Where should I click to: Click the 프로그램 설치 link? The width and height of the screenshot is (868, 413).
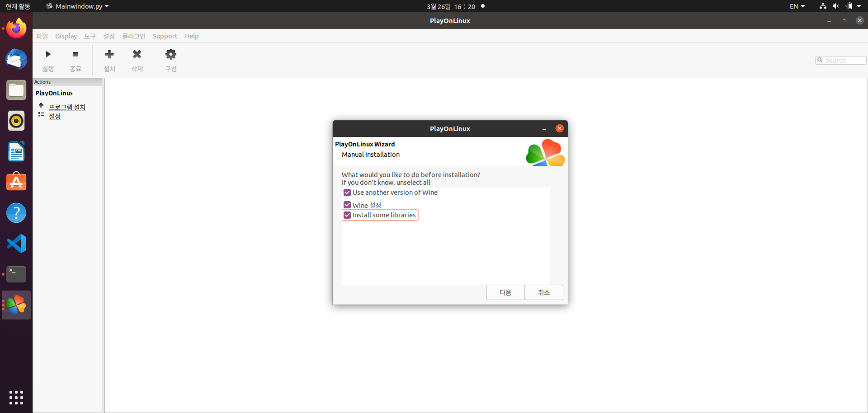67,107
